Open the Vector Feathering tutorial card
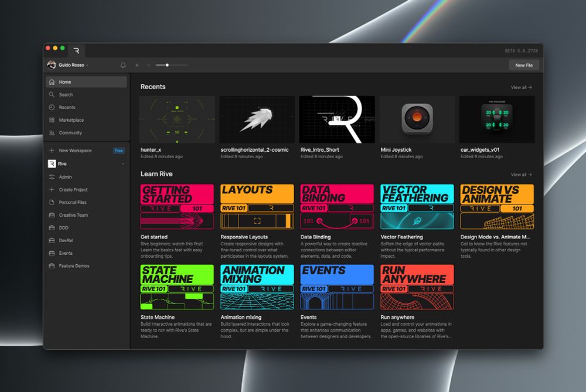Image resolution: width=586 pixels, height=392 pixels. pyautogui.click(x=417, y=207)
